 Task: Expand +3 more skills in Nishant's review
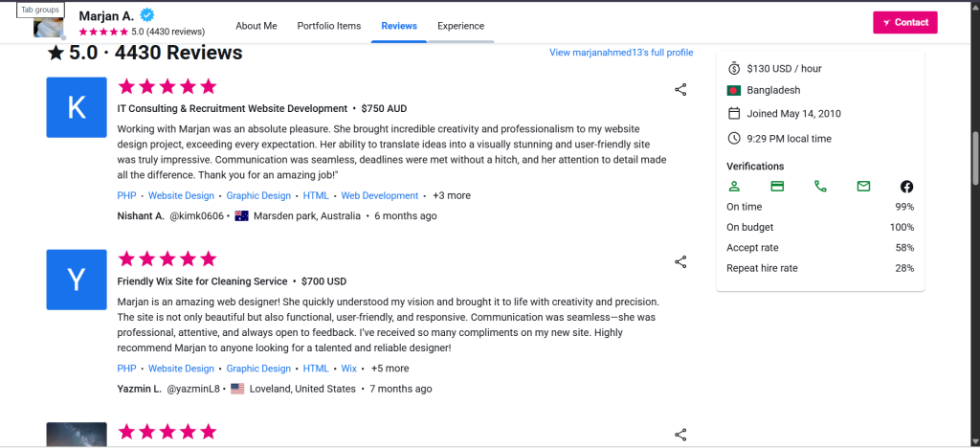click(452, 195)
